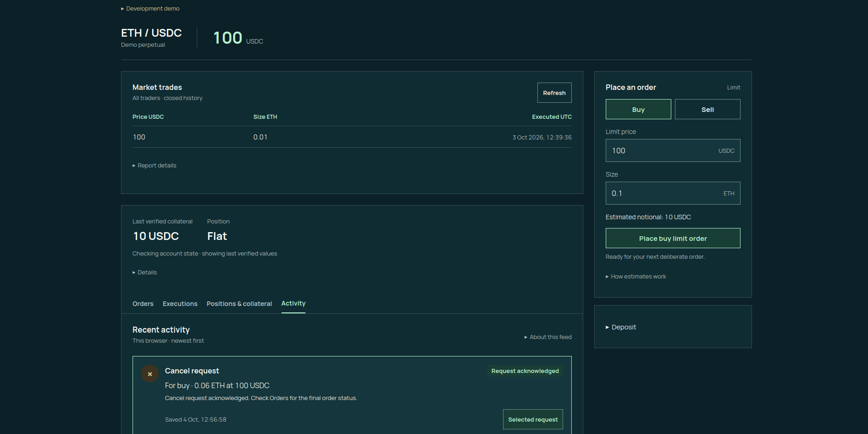The image size is (868, 434).
Task: Expand the Development demo disclosure
Action: point(150,9)
